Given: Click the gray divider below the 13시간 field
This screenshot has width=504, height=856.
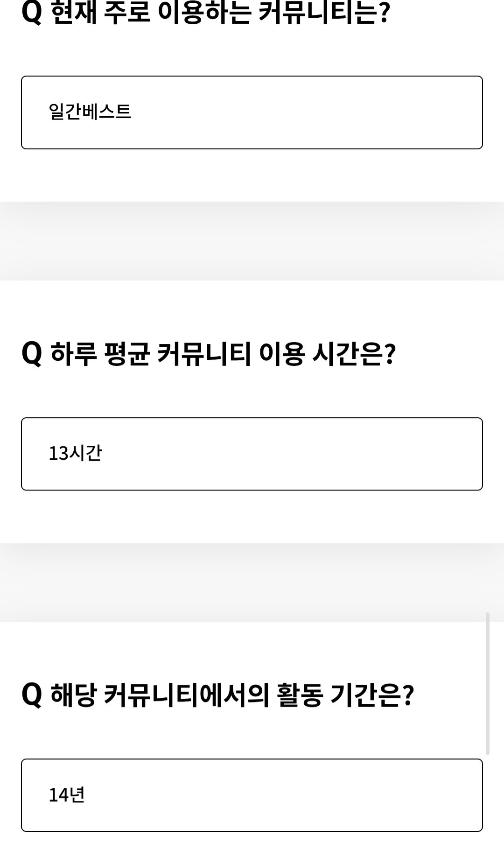Looking at the screenshot, I should [252, 582].
